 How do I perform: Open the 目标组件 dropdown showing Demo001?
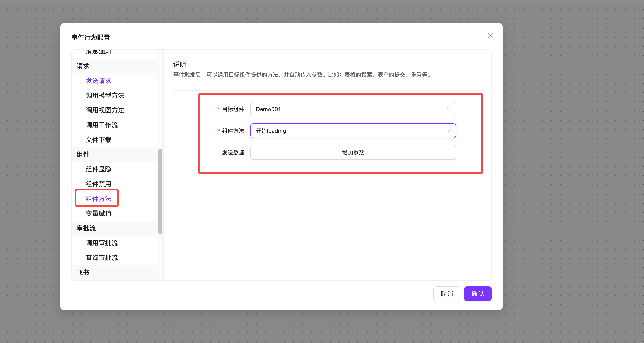click(353, 109)
